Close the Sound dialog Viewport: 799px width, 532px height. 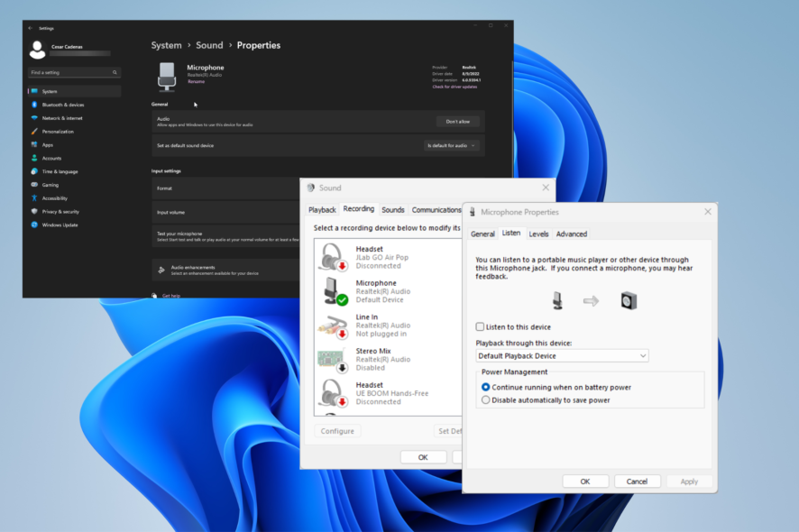click(x=546, y=188)
